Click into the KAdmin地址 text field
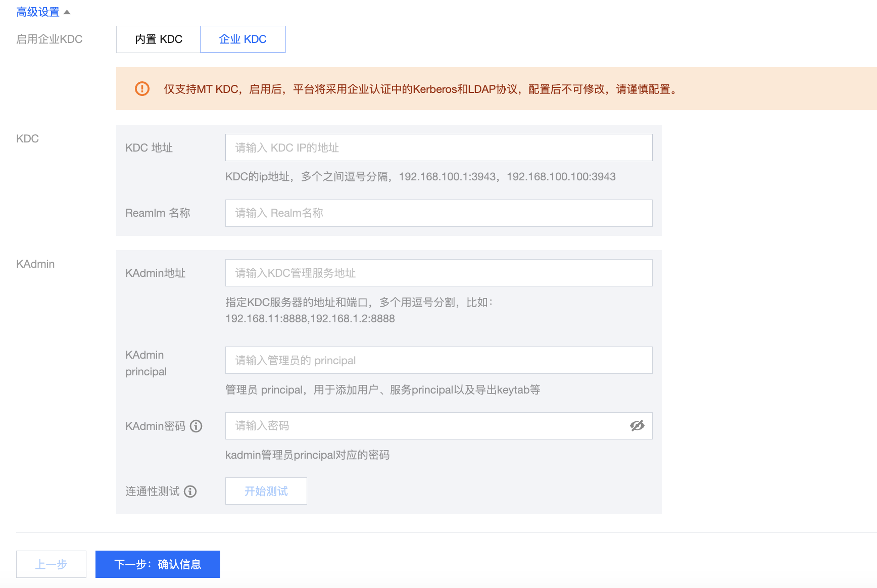This screenshot has height=588, width=877. coord(438,273)
